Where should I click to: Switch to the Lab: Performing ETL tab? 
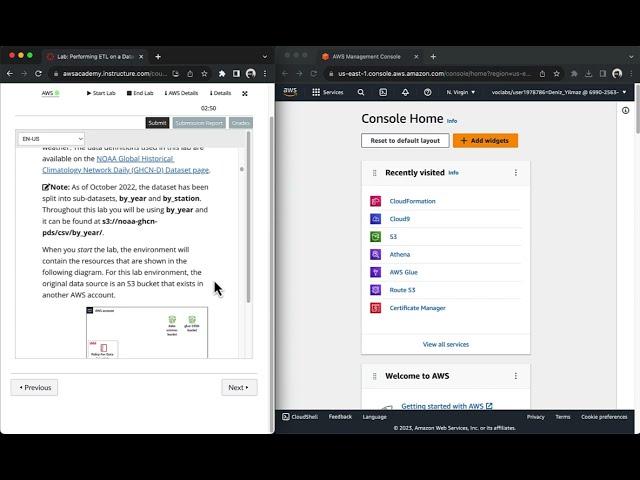click(95, 57)
